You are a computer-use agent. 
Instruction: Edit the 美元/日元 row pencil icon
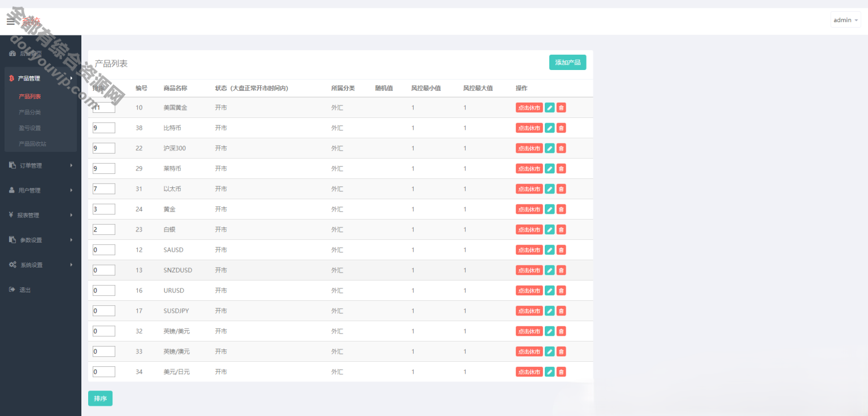549,372
